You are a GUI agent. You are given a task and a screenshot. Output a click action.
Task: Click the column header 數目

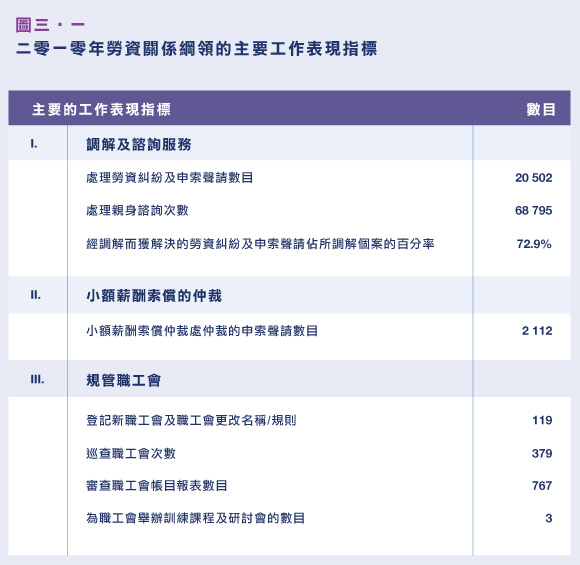click(540, 109)
